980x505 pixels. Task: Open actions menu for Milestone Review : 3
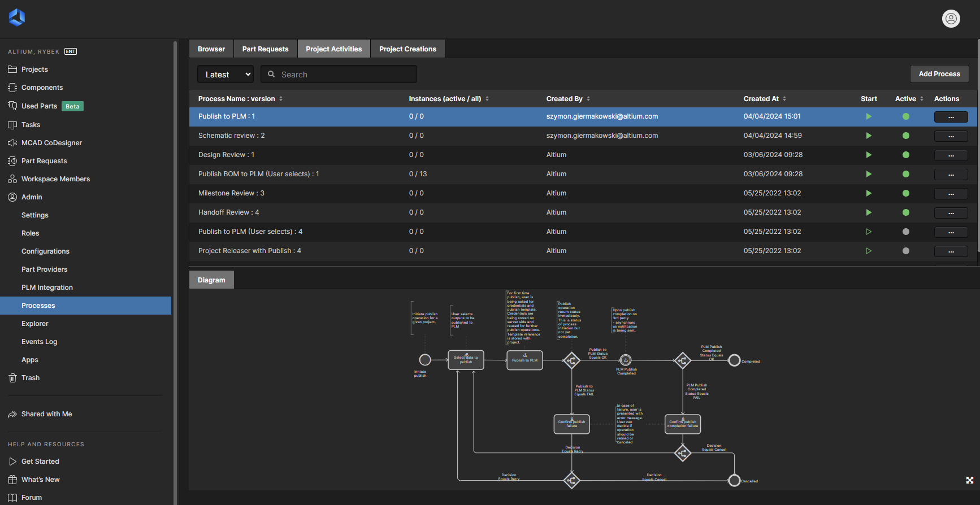pyautogui.click(x=951, y=194)
